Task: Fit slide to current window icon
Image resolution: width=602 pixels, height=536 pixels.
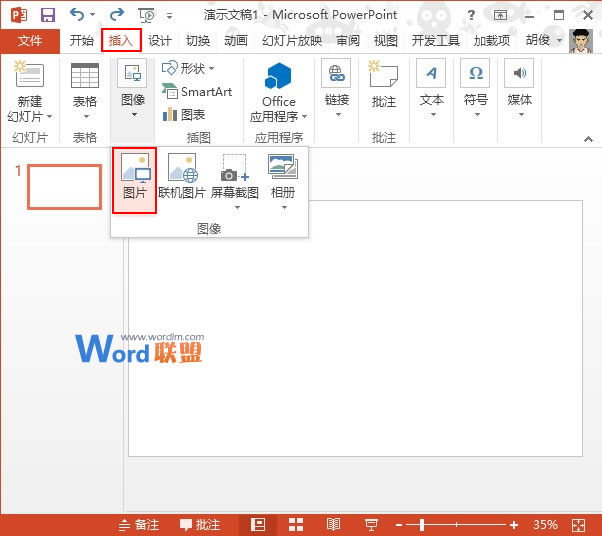Action: 578,525
